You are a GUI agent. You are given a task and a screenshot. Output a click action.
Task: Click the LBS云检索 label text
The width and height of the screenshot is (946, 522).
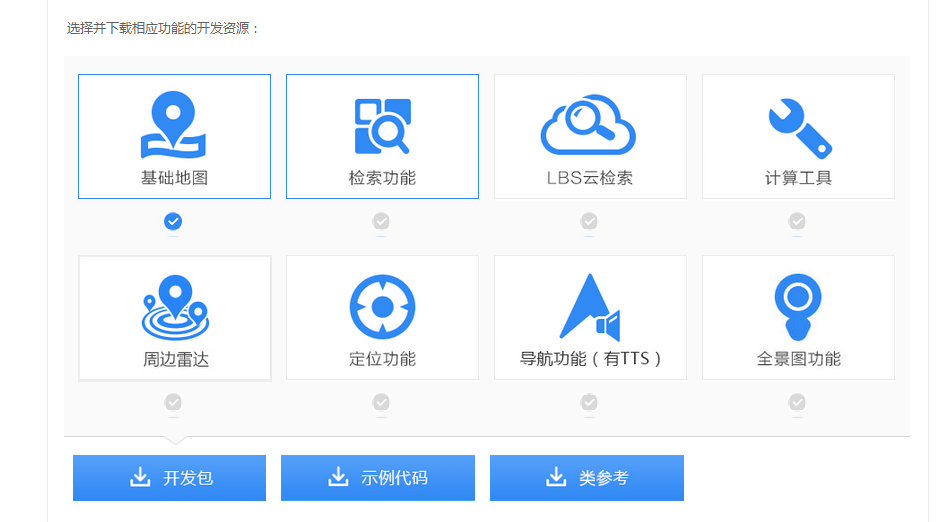point(590,178)
